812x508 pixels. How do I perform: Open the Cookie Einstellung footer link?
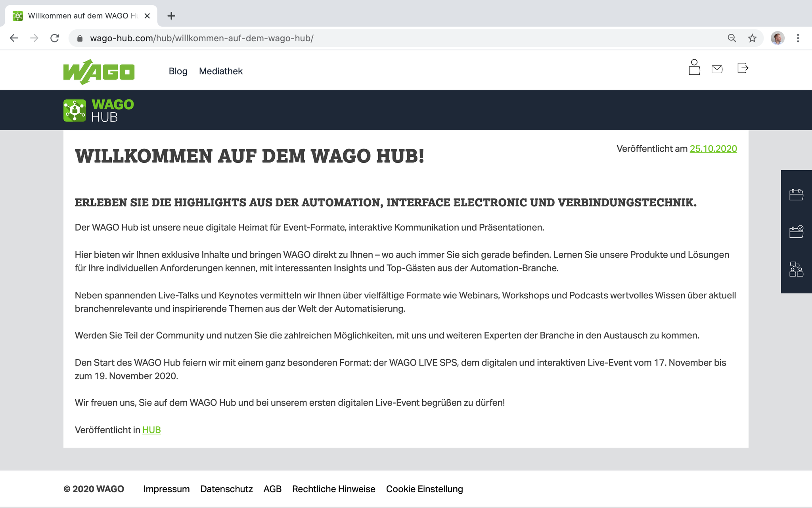(425, 489)
